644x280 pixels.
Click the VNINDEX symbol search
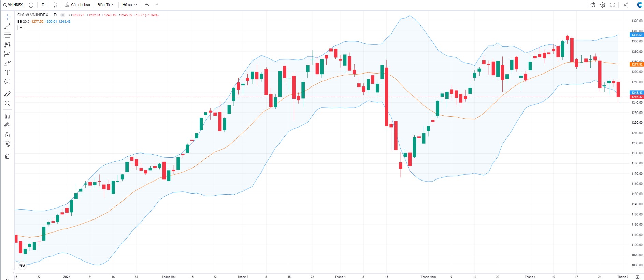13,5
